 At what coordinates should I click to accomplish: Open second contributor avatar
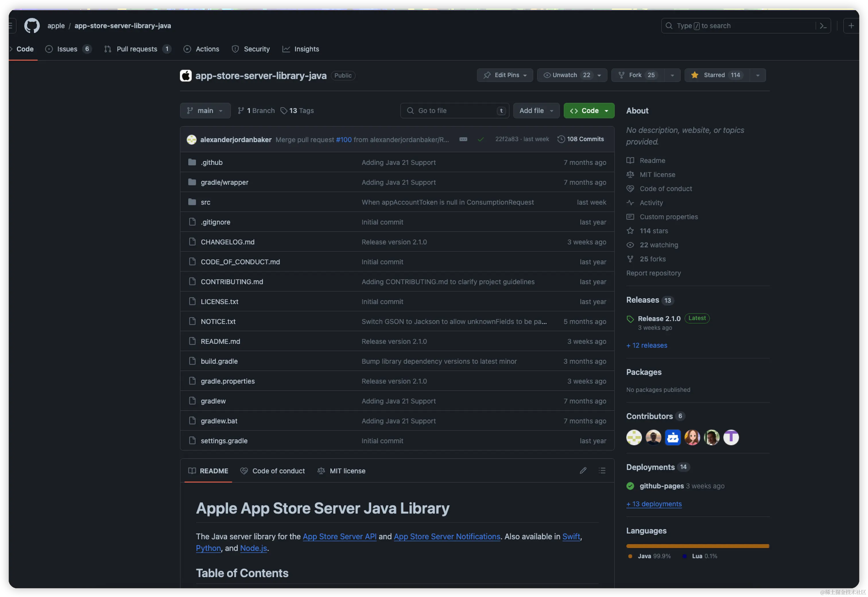[x=653, y=437]
